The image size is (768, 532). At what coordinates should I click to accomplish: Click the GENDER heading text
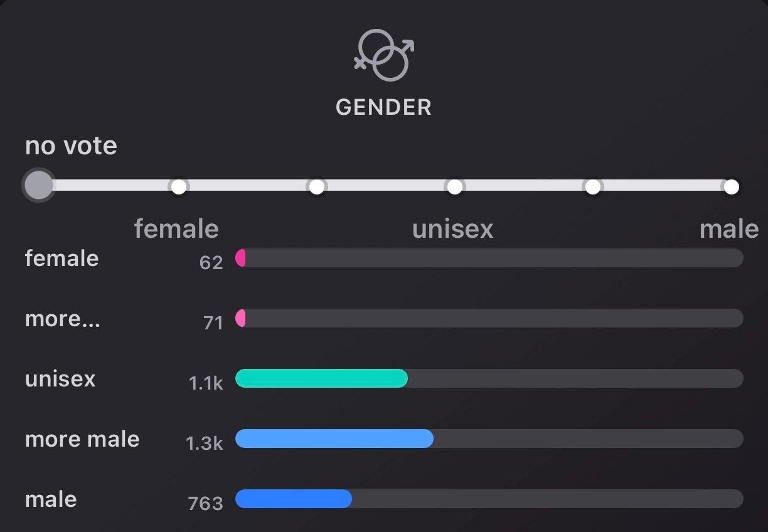pos(383,107)
